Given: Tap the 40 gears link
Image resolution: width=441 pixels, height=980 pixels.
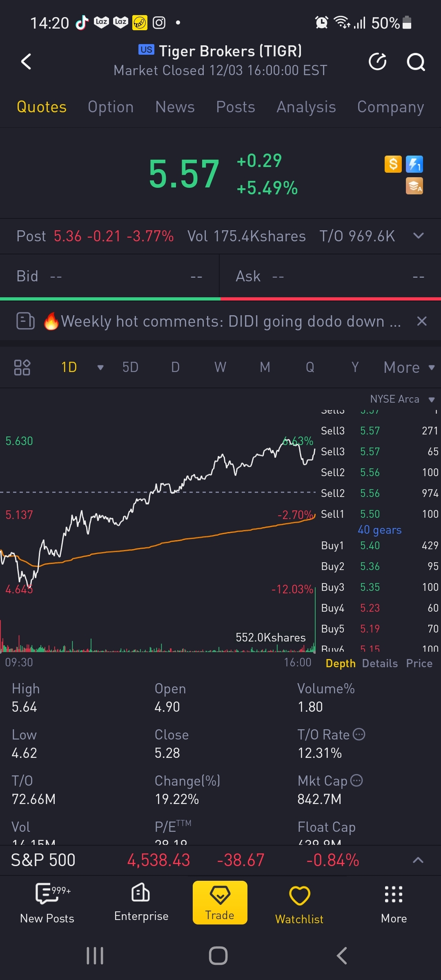Looking at the screenshot, I should click(379, 530).
